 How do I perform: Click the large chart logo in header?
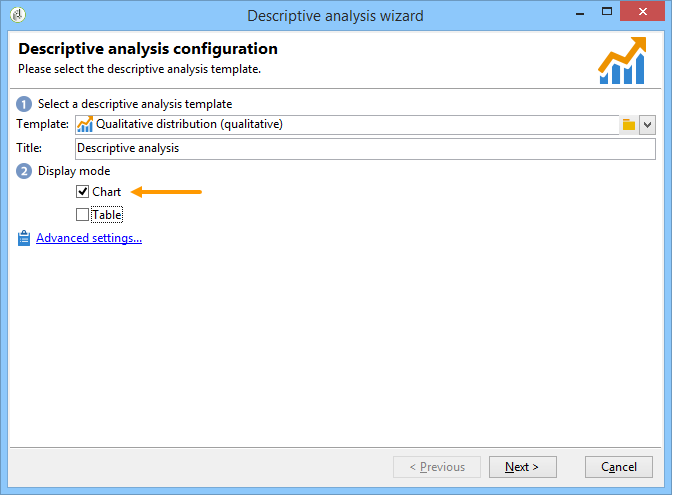coord(622,61)
